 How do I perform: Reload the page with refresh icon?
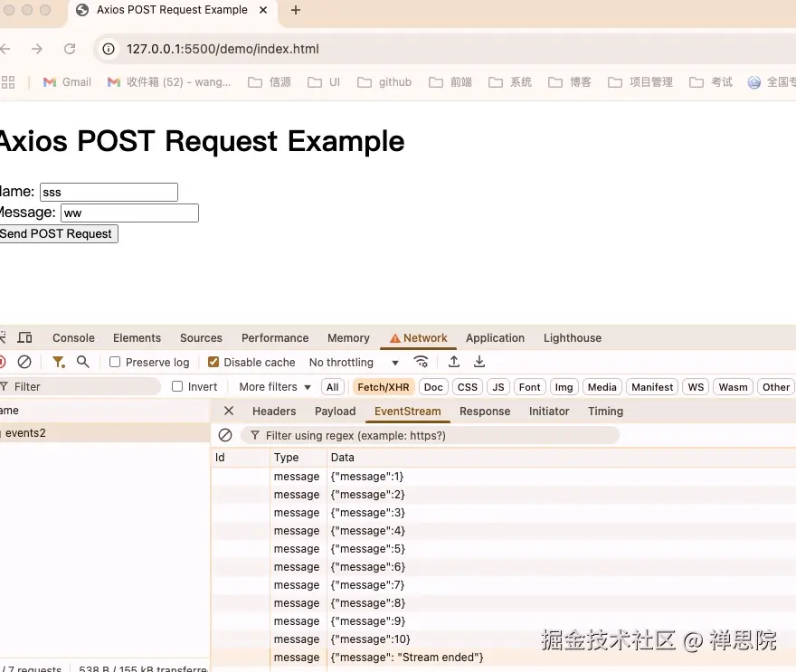click(70, 49)
